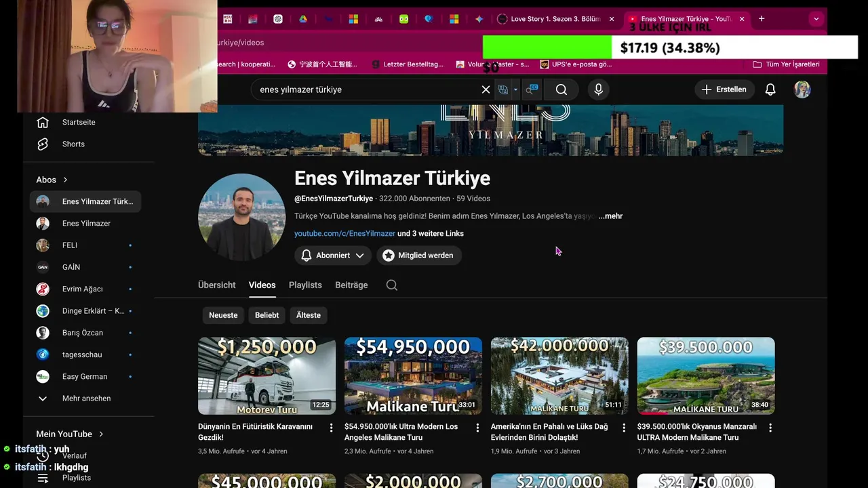Expand the Abos section chevron
Image resolution: width=868 pixels, height=488 pixels.
[x=66, y=180]
